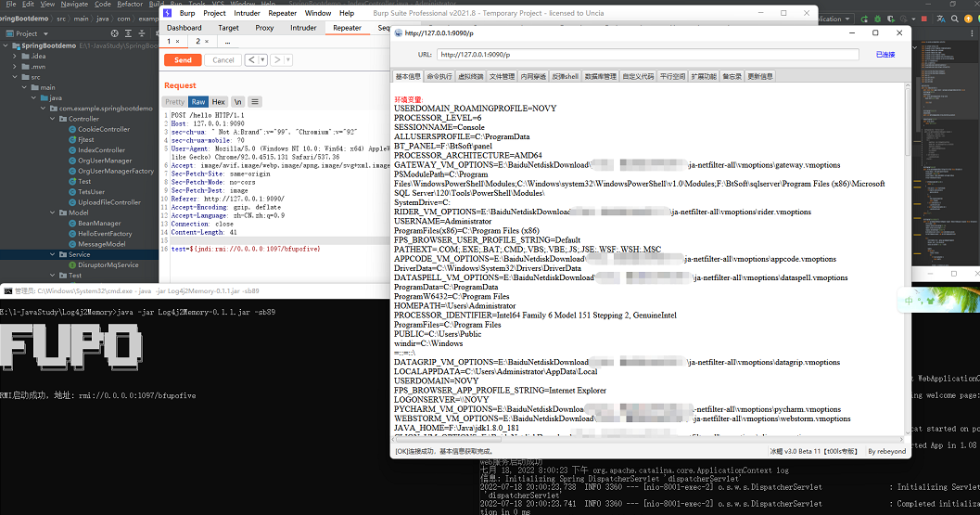Viewport: 980px width, 515px height.
Task: Click the BeanManager class icon
Action: click(72, 224)
